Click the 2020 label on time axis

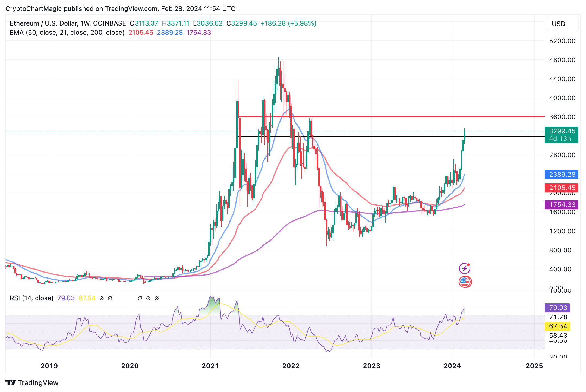(130, 366)
